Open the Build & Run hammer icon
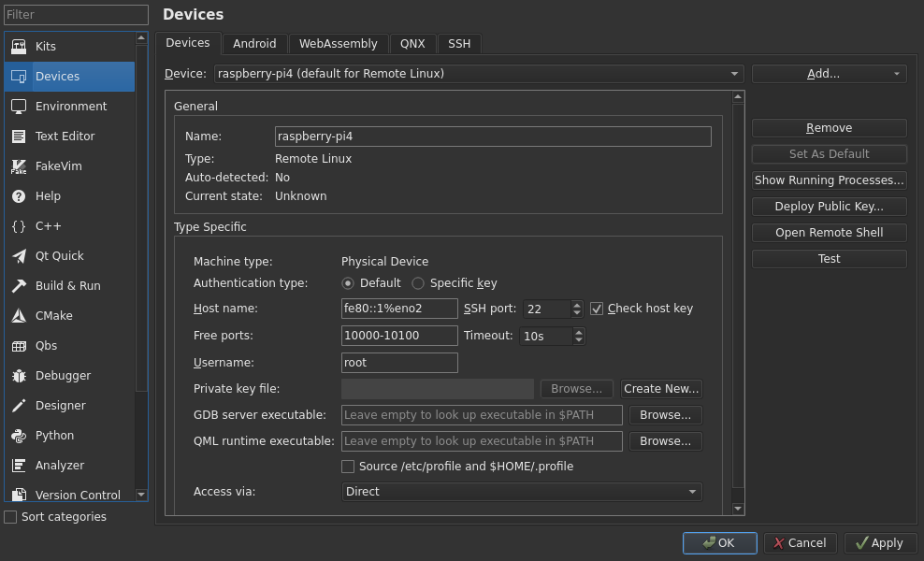The width and height of the screenshot is (924, 561). click(19, 286)
